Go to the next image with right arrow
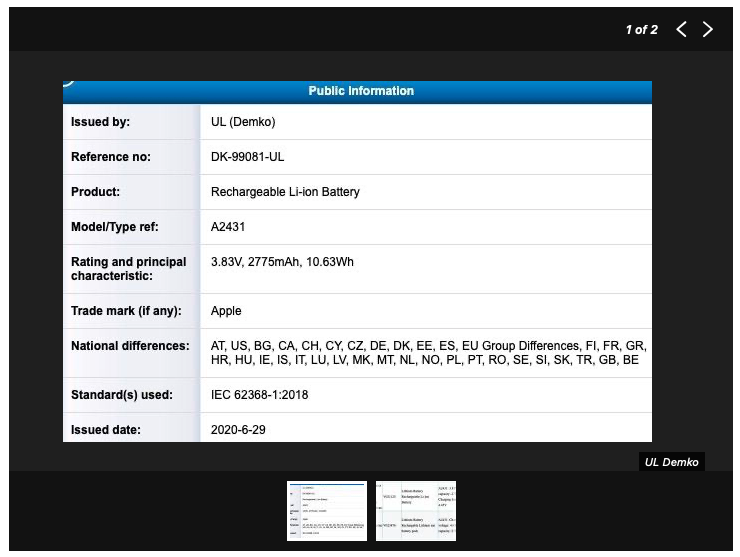740x557 pixels. pyautogui.click(x=707, y=29)
